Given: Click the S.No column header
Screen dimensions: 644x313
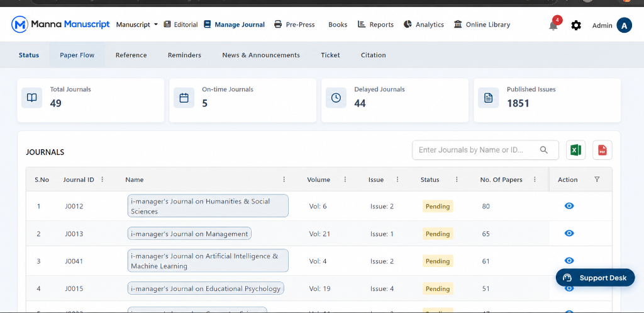Looking at the screenshot, I should pos(42,179).
